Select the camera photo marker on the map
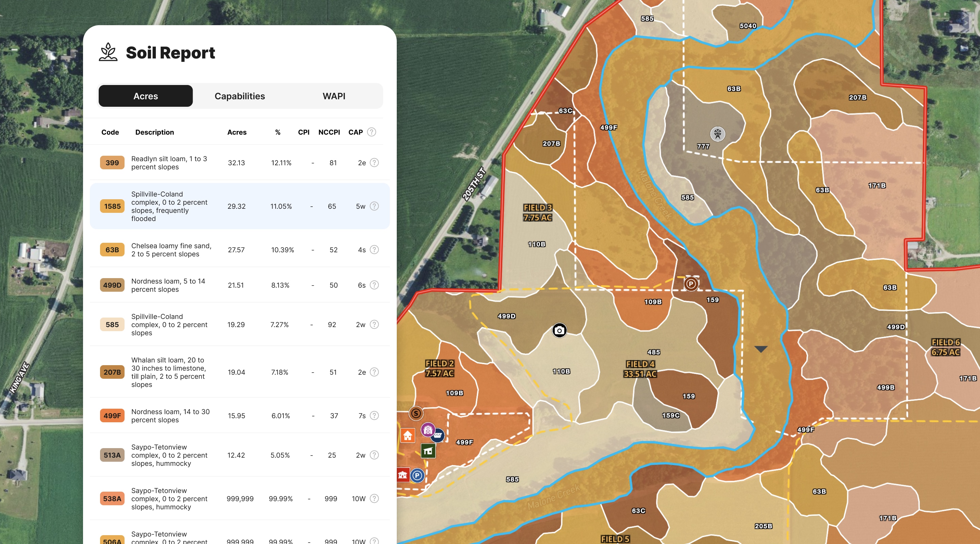 tap(559, 330)
